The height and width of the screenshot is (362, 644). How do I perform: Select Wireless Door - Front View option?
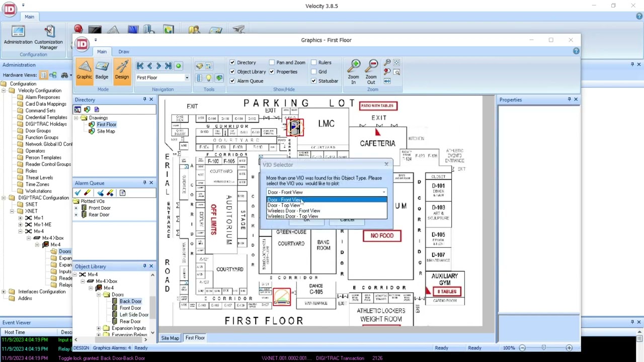(x=327, y=211)
